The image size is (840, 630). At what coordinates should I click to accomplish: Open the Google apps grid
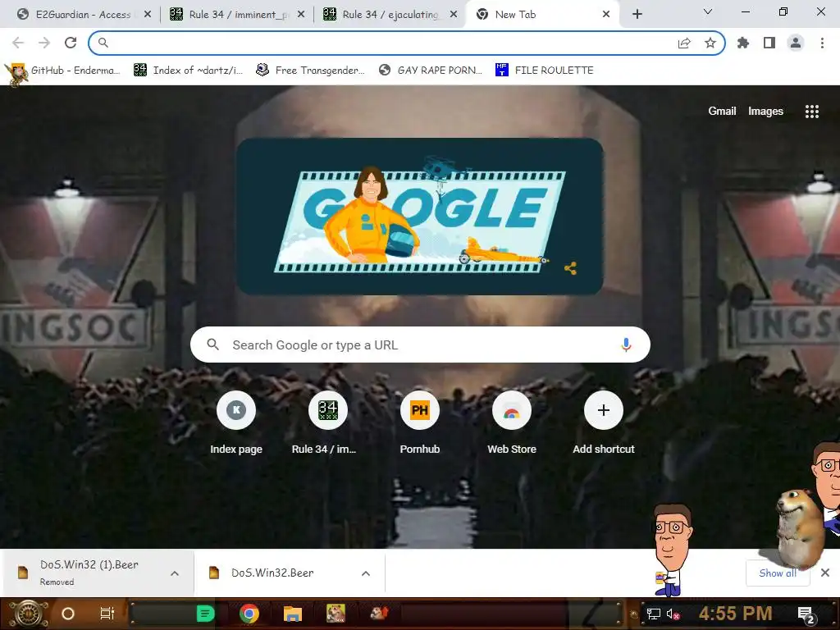click(x=811, y=112)
